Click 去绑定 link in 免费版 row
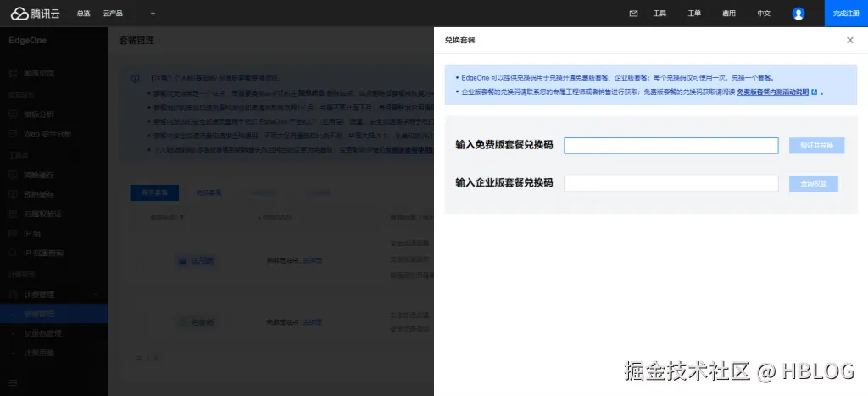The image size is (868, 396). click(313, 321)
